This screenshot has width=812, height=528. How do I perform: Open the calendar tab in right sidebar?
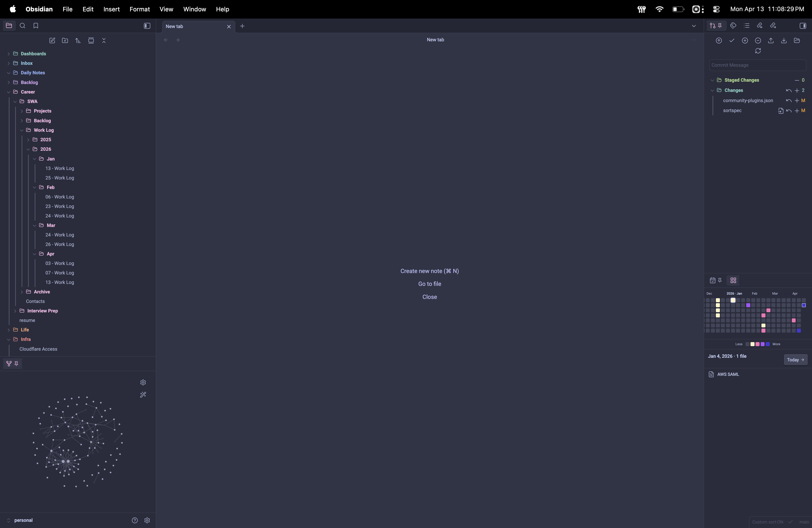coord(716,280)
